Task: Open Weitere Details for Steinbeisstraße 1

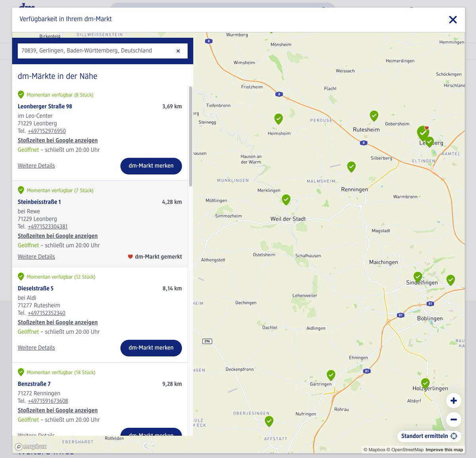Action: pyautogui.click(x=36, y=257)
